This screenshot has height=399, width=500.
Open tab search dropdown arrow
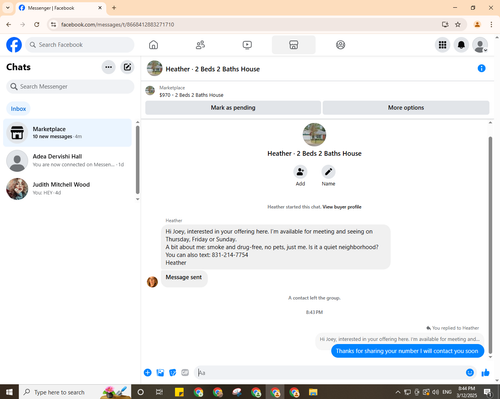8,8
